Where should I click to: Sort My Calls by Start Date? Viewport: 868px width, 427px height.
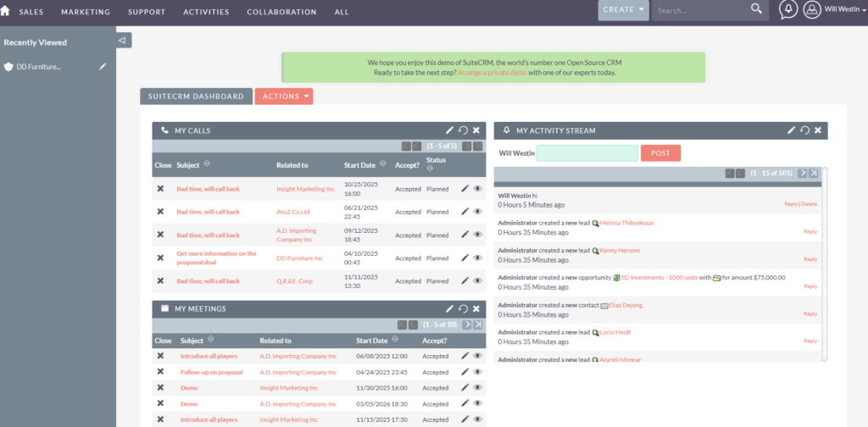382,164
